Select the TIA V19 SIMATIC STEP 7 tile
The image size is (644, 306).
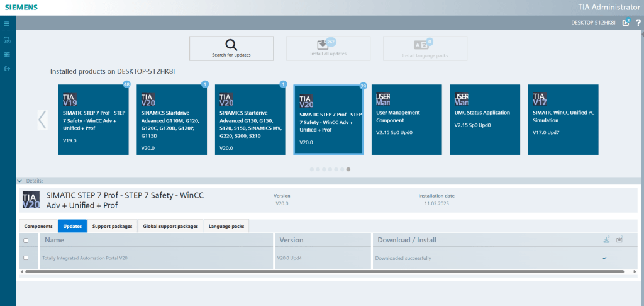[94, 120]
